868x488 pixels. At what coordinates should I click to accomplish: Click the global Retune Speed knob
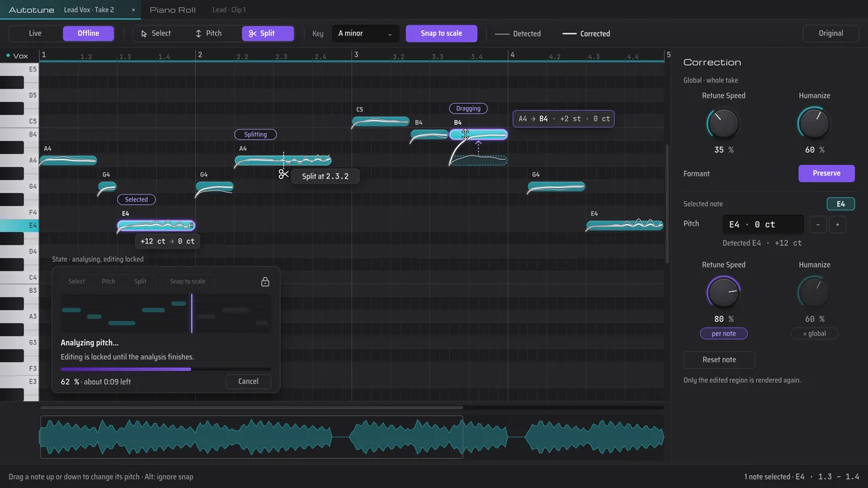(723, 124)
